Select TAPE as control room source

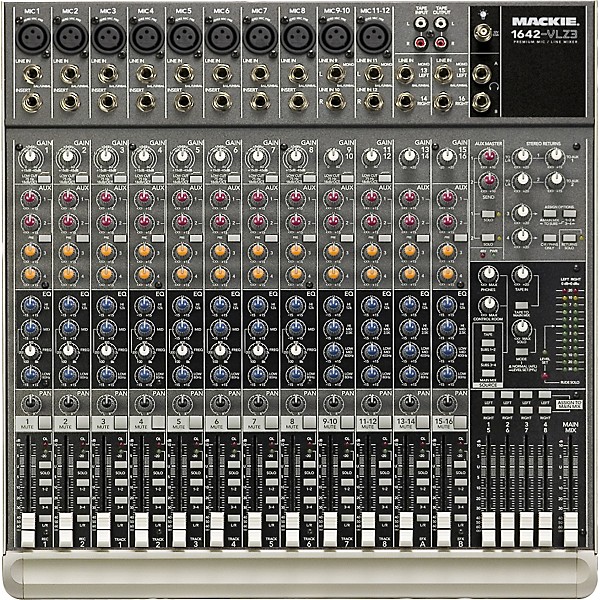tap(488, 328)
